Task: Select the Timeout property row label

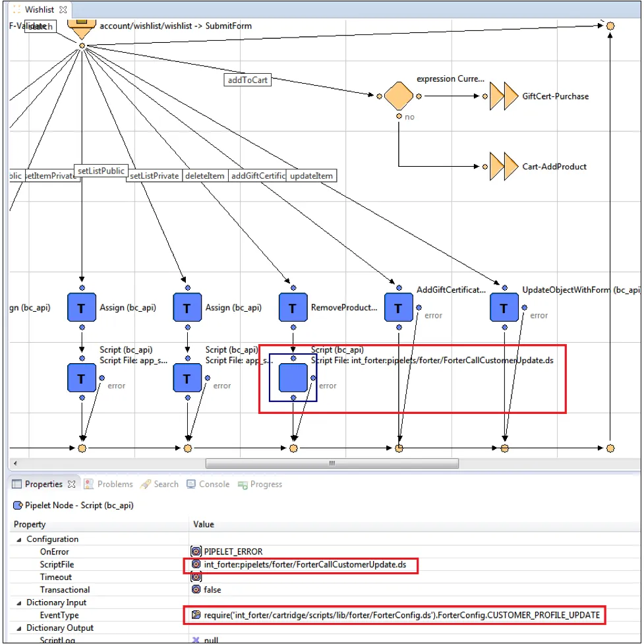Action: click(x=56, y=577)
